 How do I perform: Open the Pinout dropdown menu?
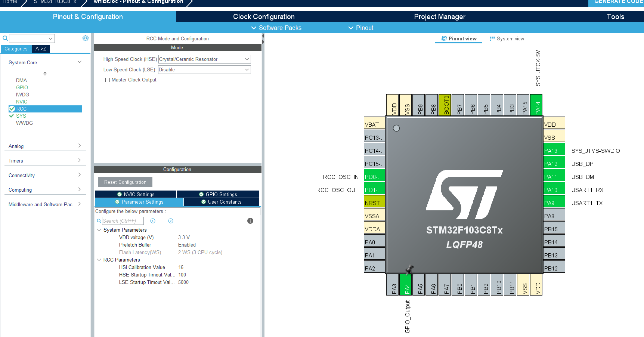tap(361, 28)
